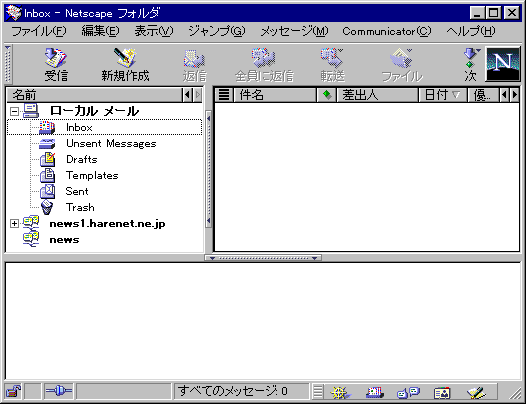The width and height of the screenshot is (526, 404).
Task: Click the Trash can icon
Action: pos(47,207)
